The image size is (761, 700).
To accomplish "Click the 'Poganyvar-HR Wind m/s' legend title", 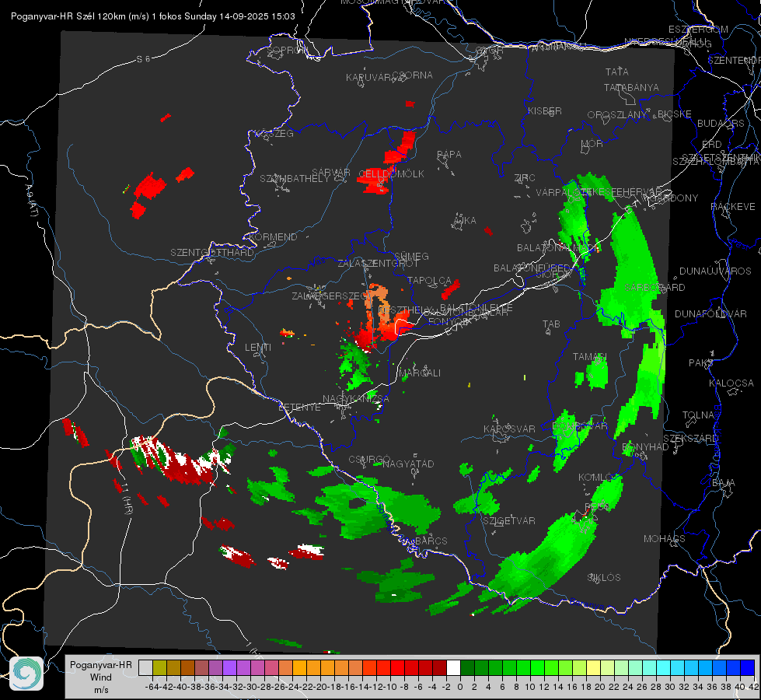I will [101, 677].
